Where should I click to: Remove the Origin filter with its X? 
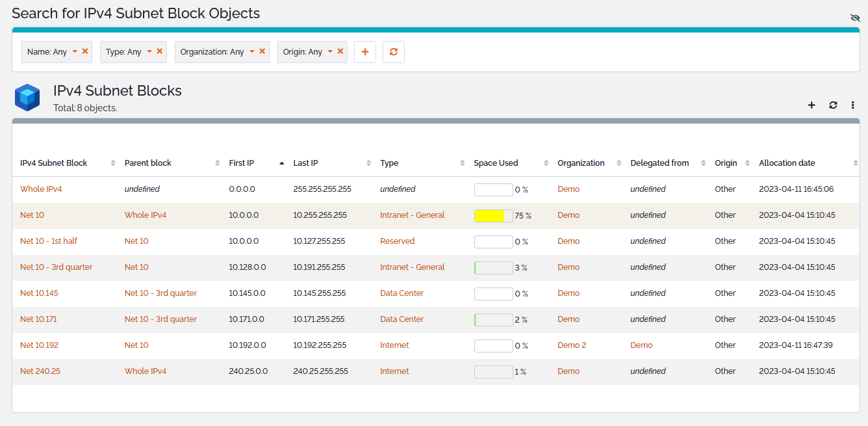(x=340, y=51)
